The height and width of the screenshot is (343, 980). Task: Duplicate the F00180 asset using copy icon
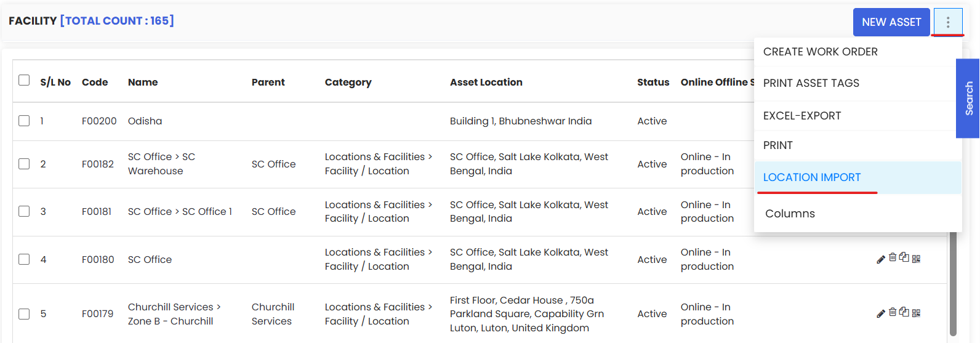point(904,257)
